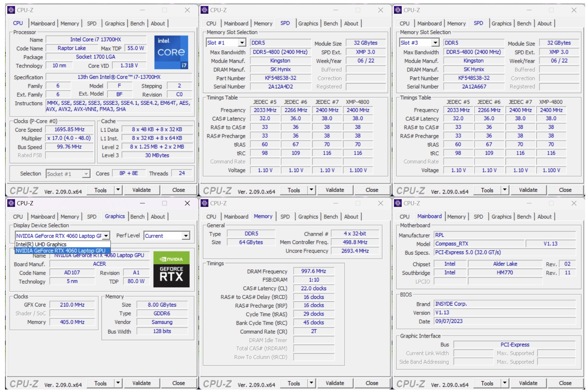Click the CPU-Z app icon in the Mainboard window title bar
The width and height of the screenshot is (587, 392).
tap(398, 203)
